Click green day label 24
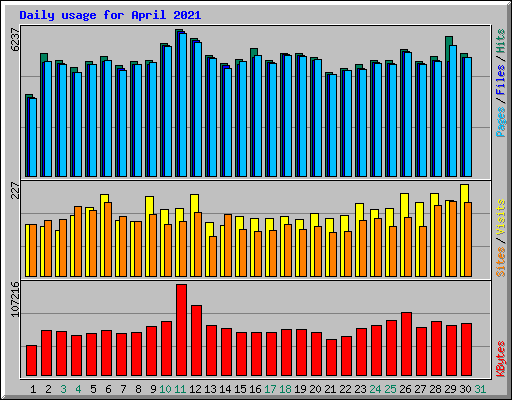 click(x=375, y=389)
